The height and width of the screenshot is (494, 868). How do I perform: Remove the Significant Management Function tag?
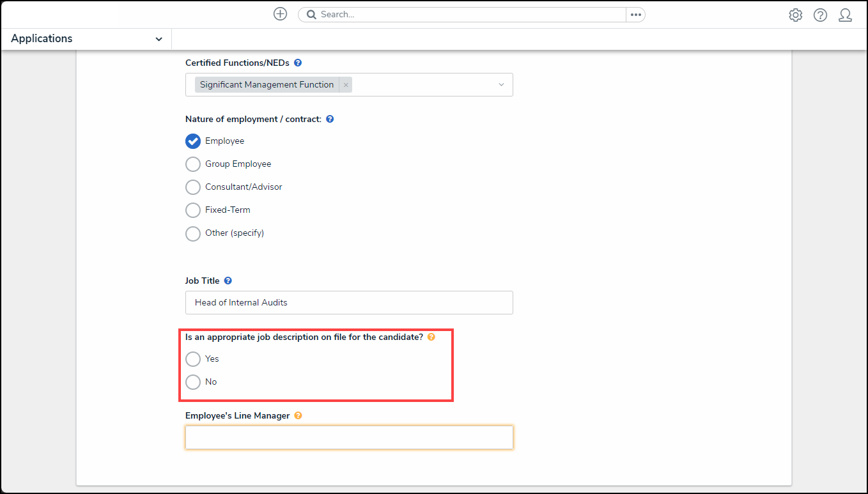pos(346,85)
